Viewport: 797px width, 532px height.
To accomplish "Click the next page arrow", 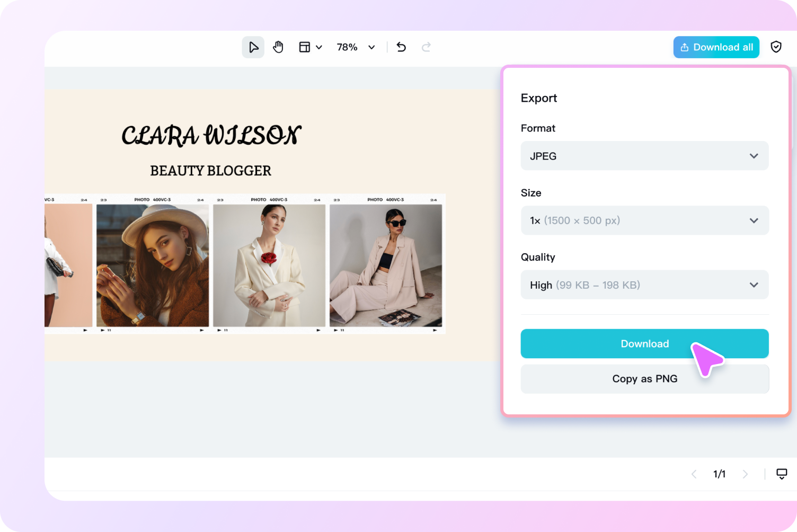I will point(746,474).
